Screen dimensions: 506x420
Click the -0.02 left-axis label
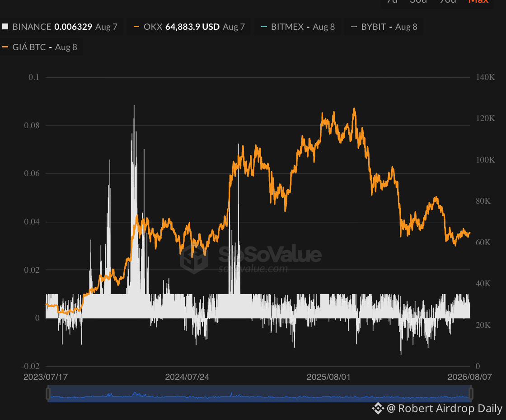click(30, 366)
